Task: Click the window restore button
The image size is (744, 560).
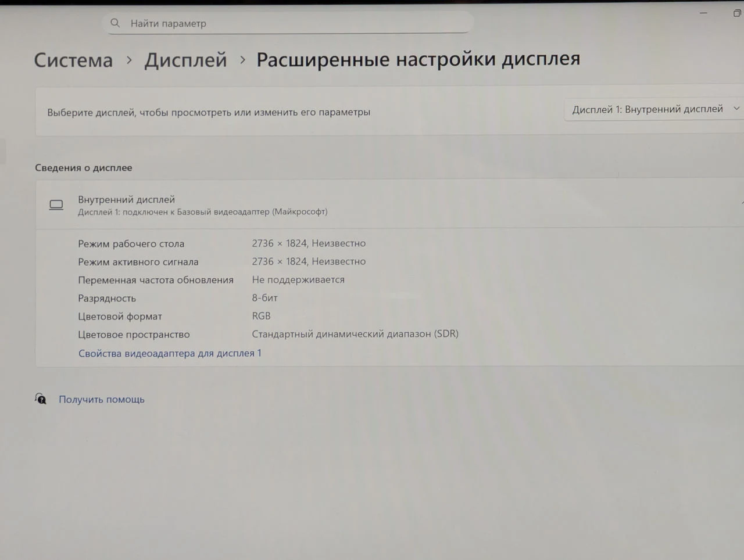Action: pyautogui.click(x=737, y=13)
